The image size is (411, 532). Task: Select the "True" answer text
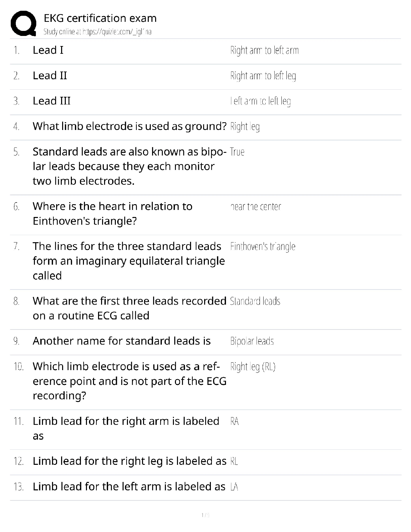tap(237, 152)
